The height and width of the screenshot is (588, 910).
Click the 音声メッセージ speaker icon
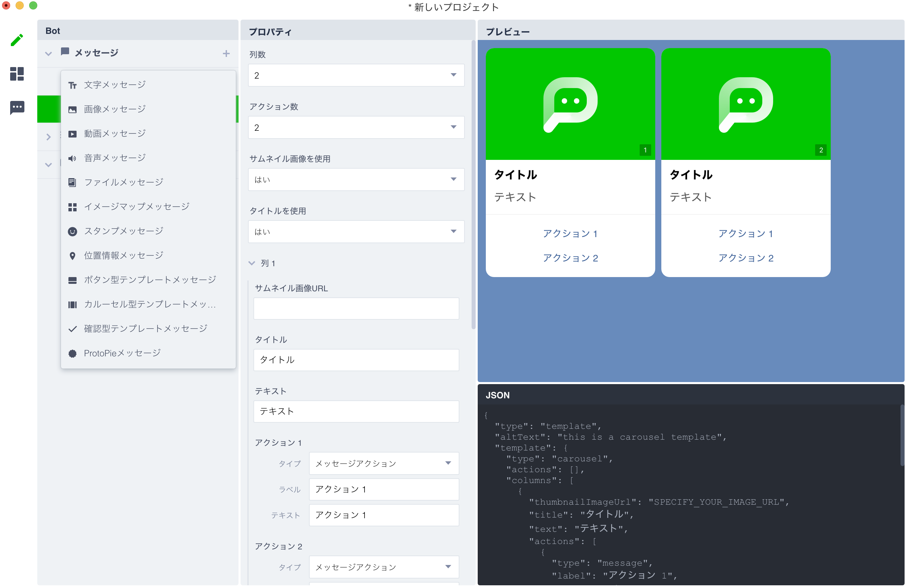73,159
